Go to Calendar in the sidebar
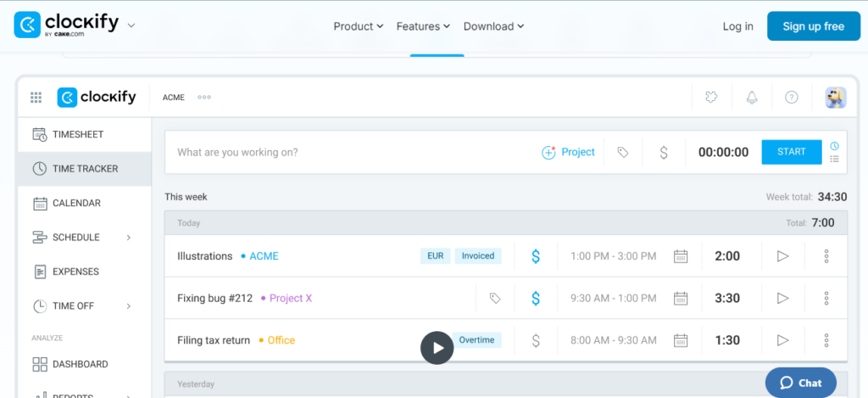The height and width of the screenshot is (398, 868). coord(76,203)
